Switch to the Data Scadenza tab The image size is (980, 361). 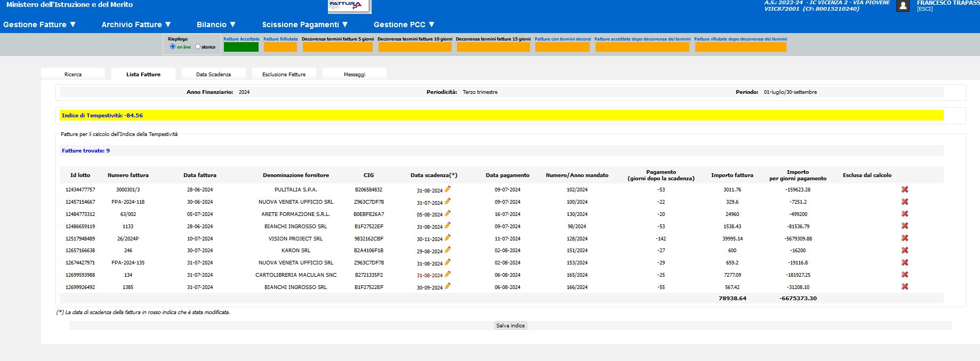pyautogui.click(x=213, y=75)
